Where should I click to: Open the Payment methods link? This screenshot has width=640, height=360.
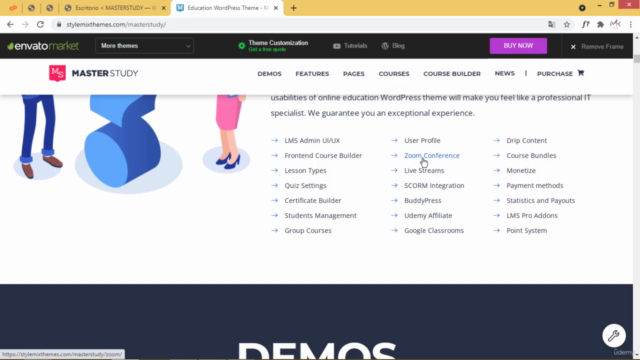535,185
